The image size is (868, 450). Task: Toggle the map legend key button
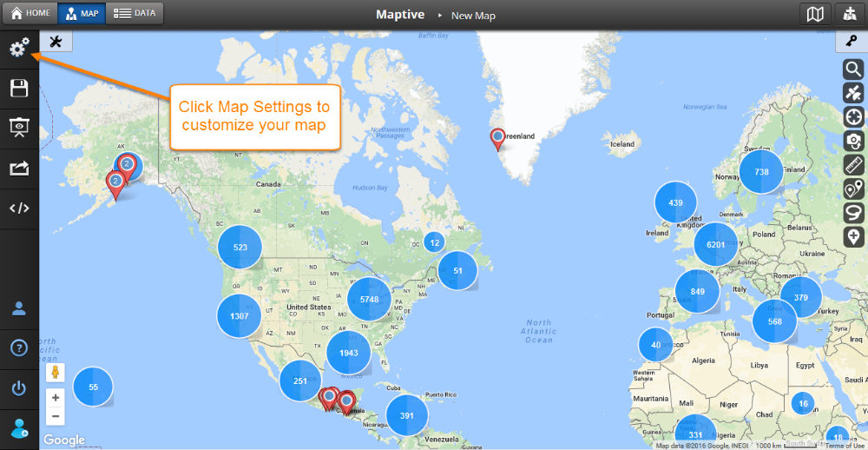(x=851, y=42)
